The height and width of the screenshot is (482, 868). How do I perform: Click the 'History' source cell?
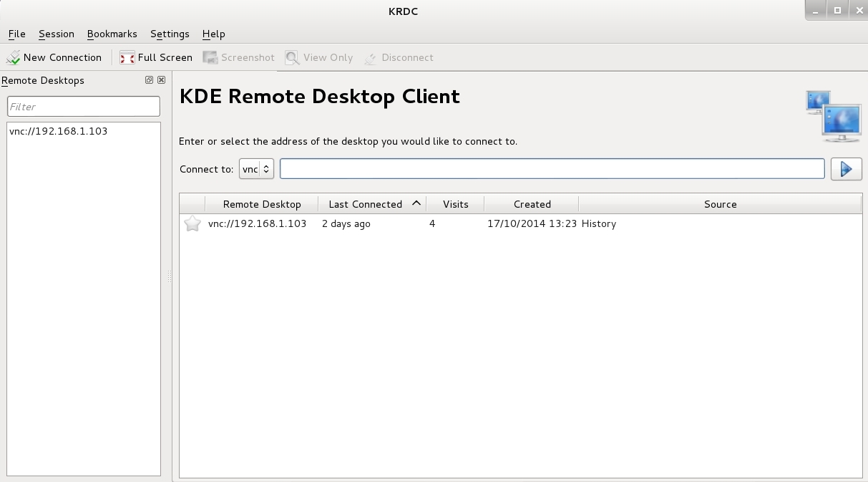(599, 223)
